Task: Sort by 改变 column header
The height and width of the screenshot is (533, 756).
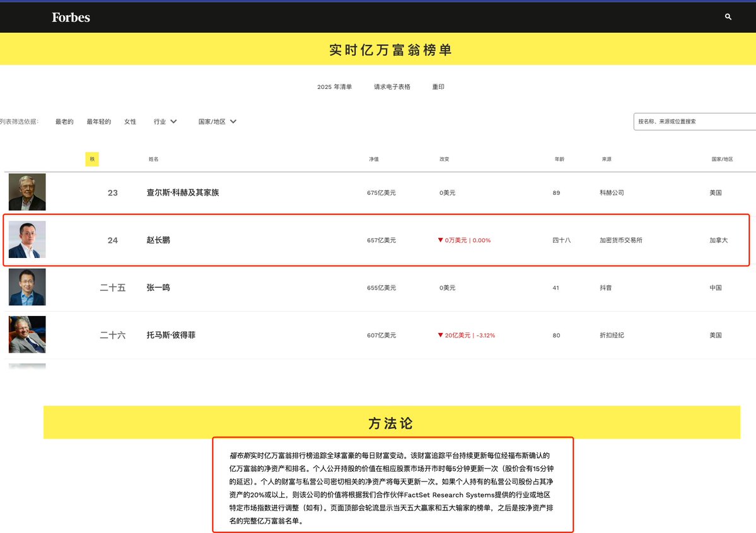Action: [x=445, y=159]
